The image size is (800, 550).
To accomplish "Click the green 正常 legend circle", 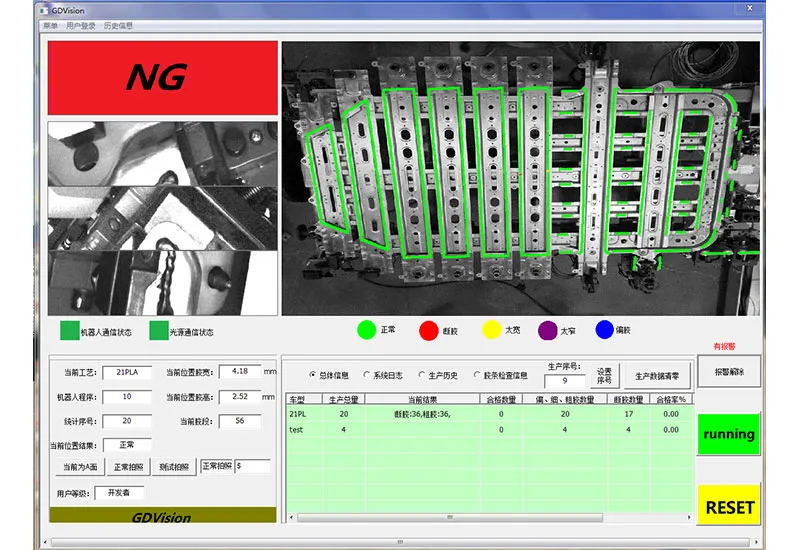I will pyautogui.click(x=366, y=329).
